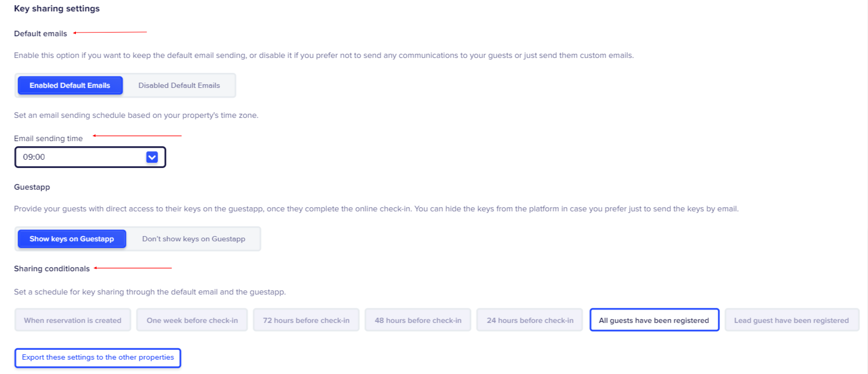868x374 pixels.
Task: Choose Lead guest have been registered
Action: coord(792,320)
